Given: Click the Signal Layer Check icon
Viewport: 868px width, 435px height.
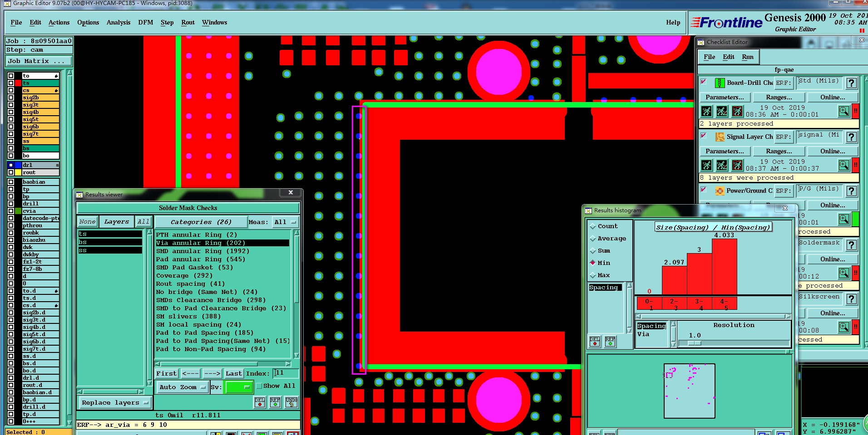Looking at the screenshot, I should pos(720,137).
